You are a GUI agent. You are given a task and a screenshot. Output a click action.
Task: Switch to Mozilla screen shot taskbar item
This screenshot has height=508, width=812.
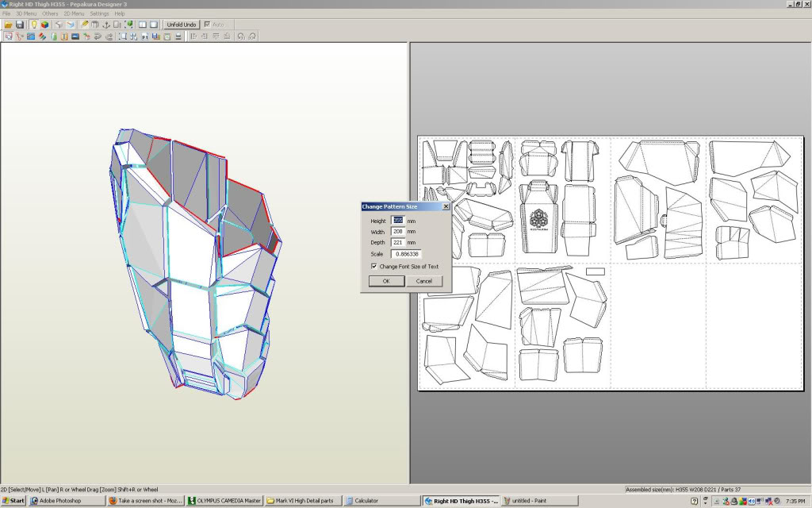click(146, 501)
